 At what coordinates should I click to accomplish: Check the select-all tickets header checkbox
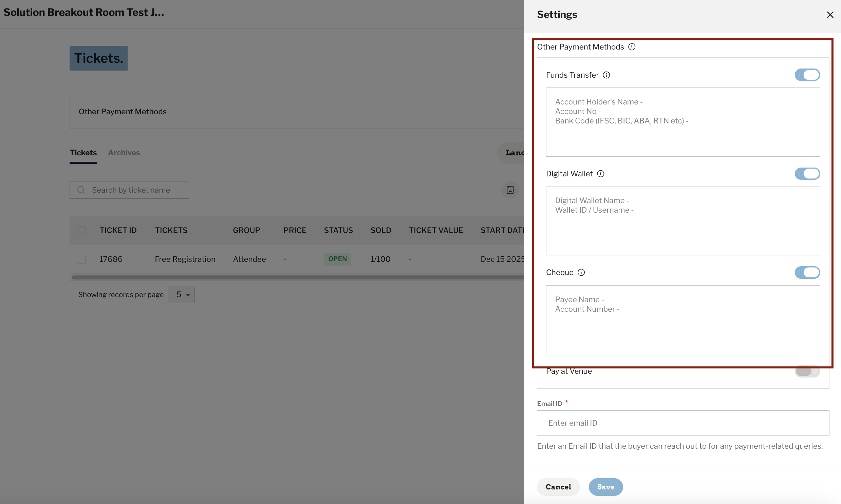(81, 231)
